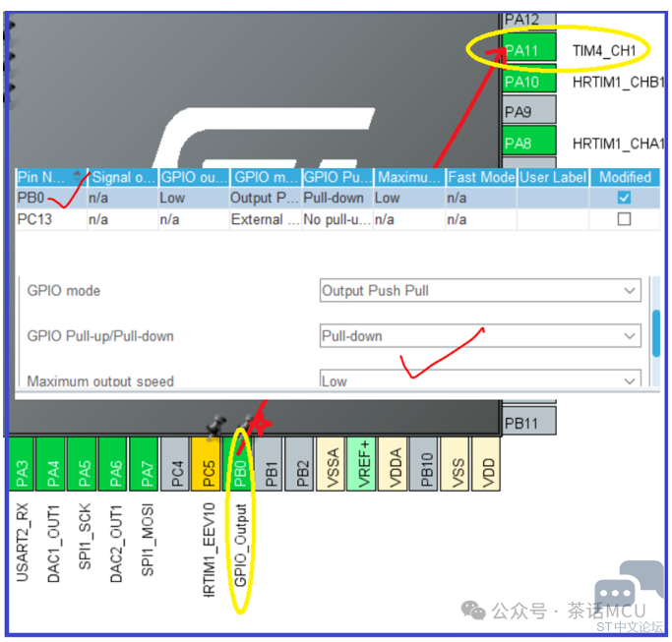Select the green PA11 pin on the chip
Image resolution: width=672 pixels, height=642 pixels.
click(529, 50)
